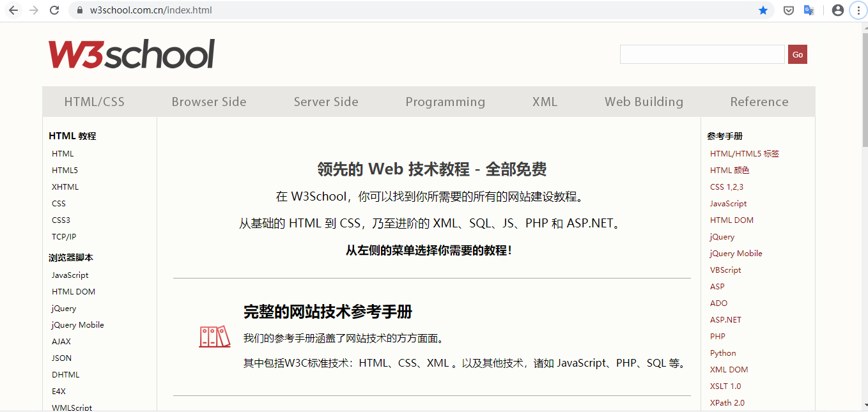This screenshot has height=412, width=868.
Task: Open the user profile avatar icon
Action: coord(838,10)
